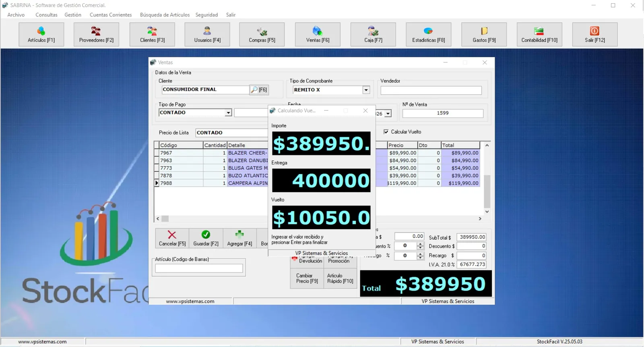
Task: Click the Vendedor input field
Action: tap(431, 90)
